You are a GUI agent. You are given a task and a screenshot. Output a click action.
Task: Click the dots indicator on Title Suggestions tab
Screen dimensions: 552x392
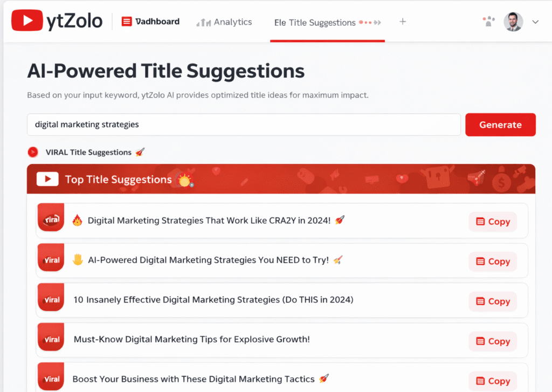[365, 23]
